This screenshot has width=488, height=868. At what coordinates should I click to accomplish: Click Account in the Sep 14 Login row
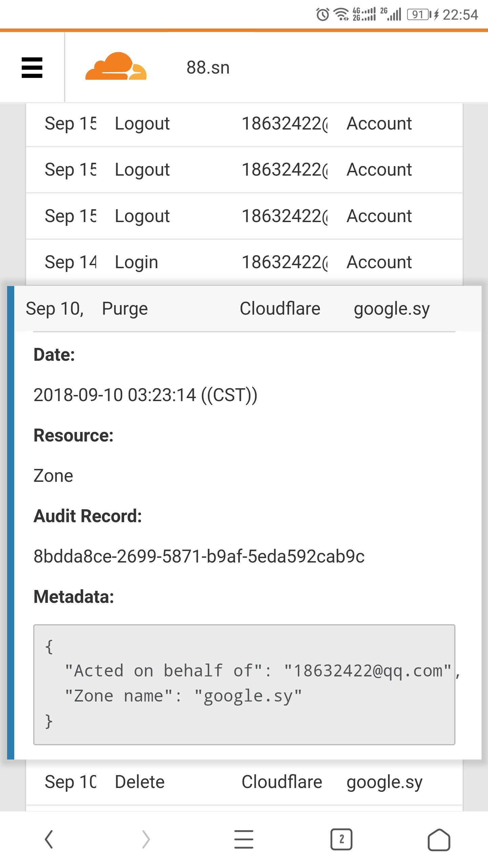[379, 262]
